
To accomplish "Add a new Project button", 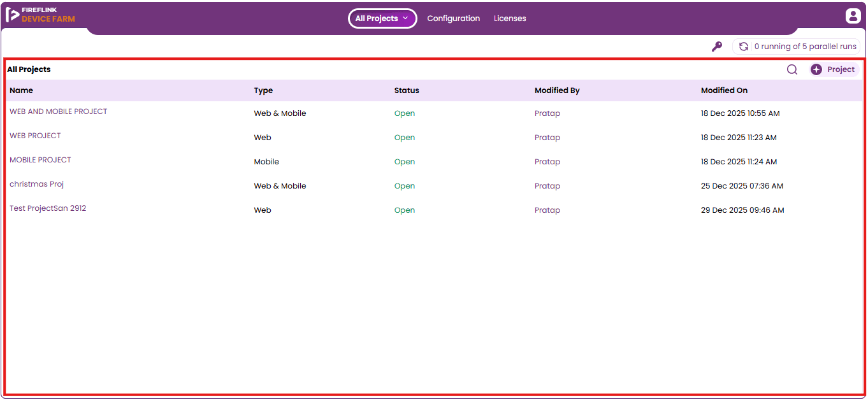I will click(x=834, y=69).
